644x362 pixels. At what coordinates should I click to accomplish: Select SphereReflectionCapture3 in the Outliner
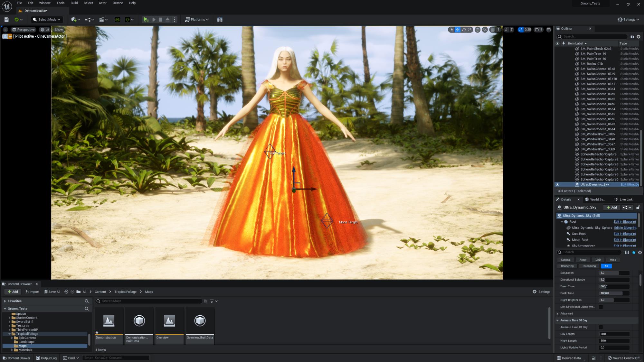pyautogui.click(x=599, y=164)
